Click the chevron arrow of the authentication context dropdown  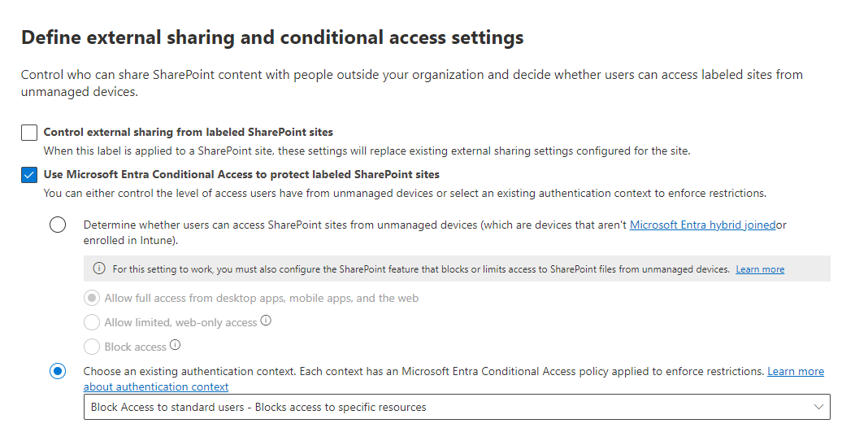(818, 407)
